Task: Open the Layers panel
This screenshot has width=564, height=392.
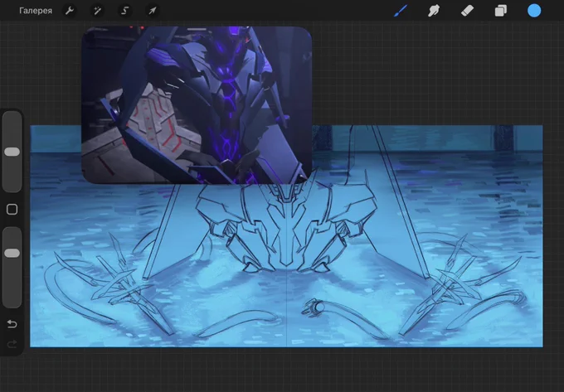Action: (501, 11)
